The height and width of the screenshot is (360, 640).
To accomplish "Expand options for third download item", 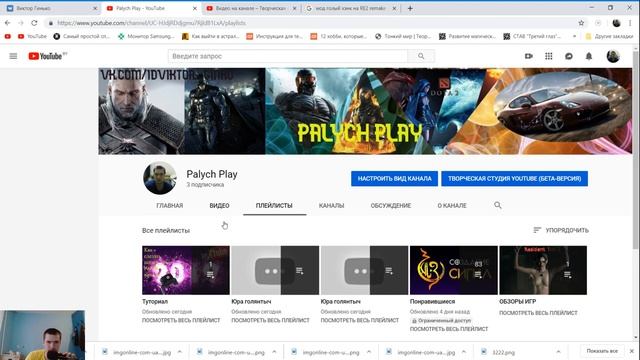I will [x=369, y=352].
